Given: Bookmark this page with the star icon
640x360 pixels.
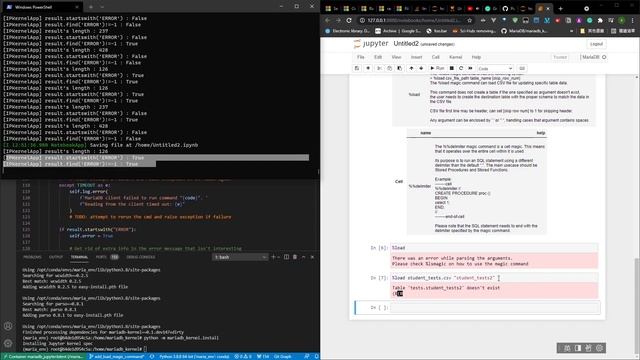Looking at the screenshot, I should pos(469,20).
